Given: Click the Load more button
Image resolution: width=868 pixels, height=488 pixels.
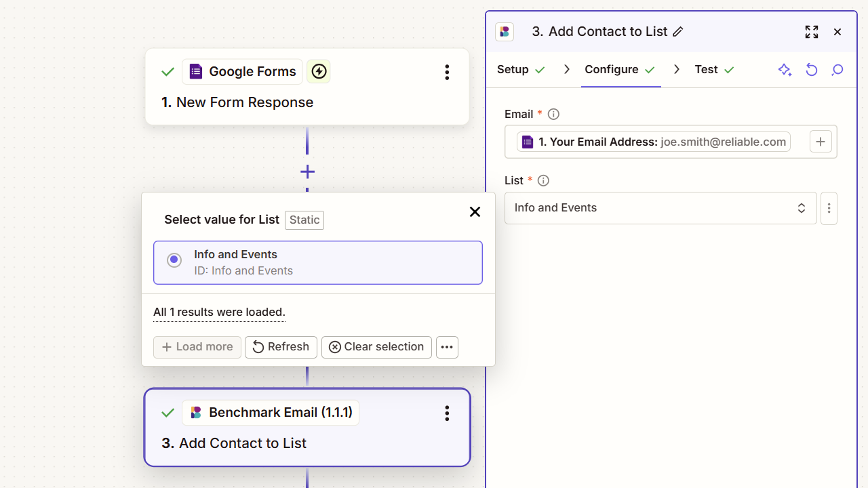Looking at the screenshot, I should [197, 347].
